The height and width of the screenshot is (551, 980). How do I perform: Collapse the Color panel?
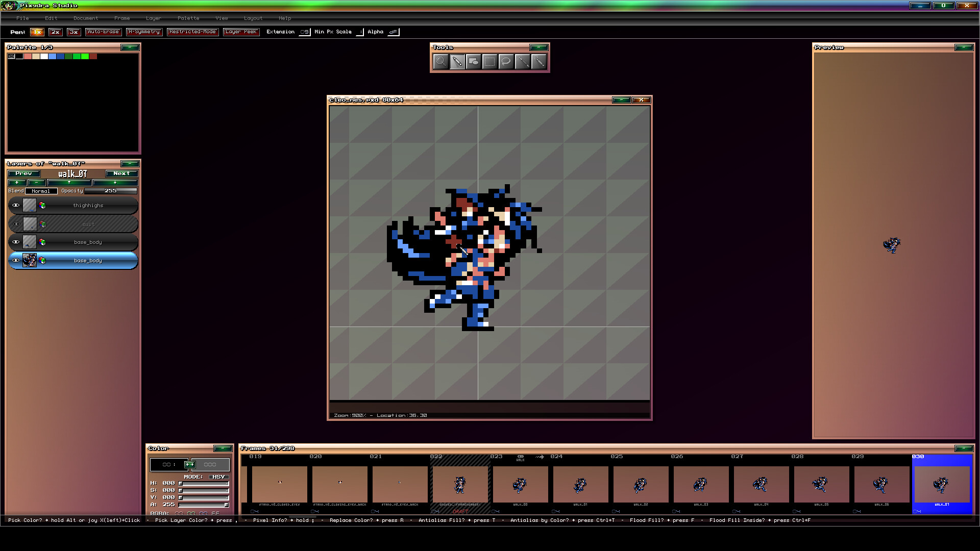pyautogui.click(x=223, y=448)
